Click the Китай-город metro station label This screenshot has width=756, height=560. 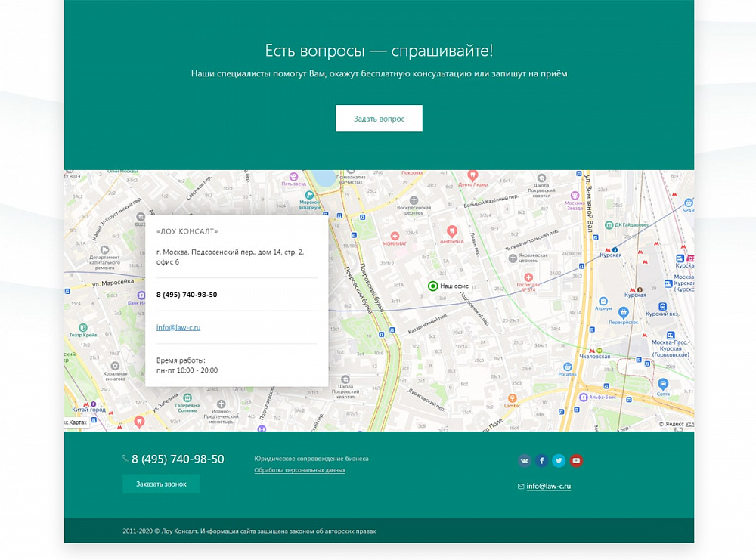(x=88, y=410)
